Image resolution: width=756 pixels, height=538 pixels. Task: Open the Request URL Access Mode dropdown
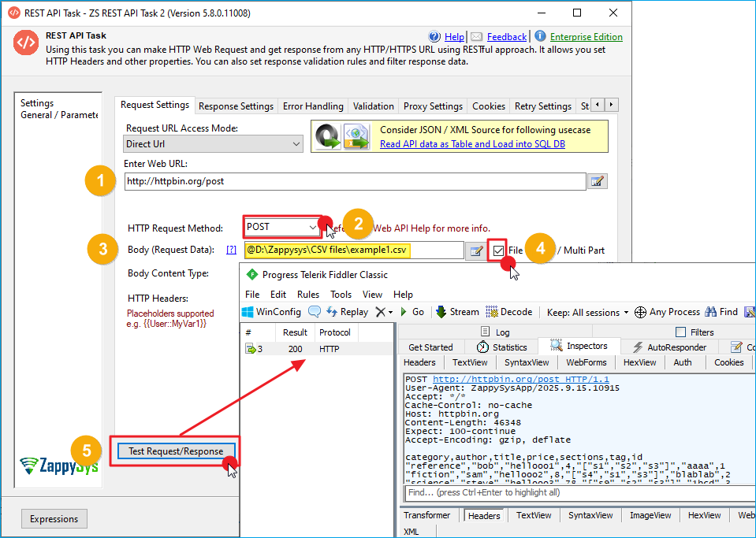[x=214, y=144]
